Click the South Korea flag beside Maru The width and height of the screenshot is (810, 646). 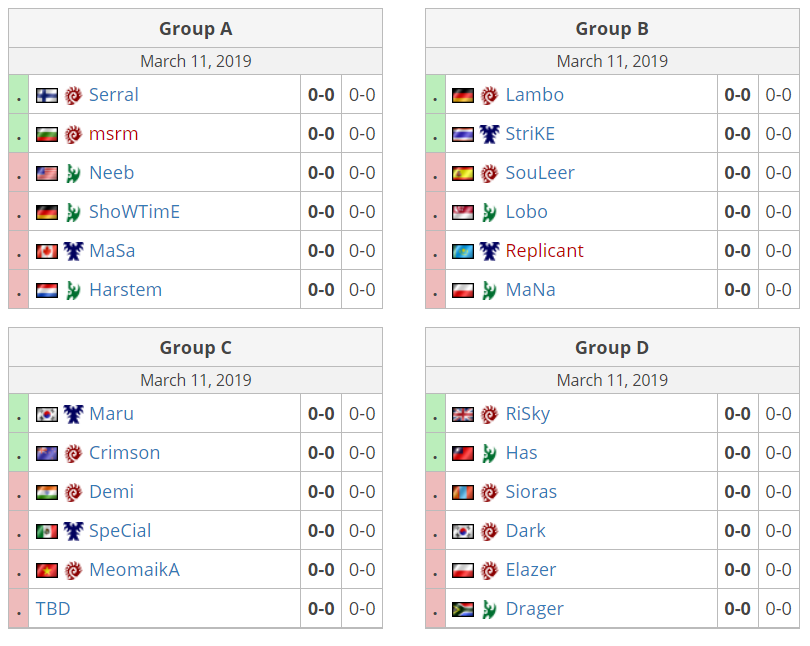point(46,414)
